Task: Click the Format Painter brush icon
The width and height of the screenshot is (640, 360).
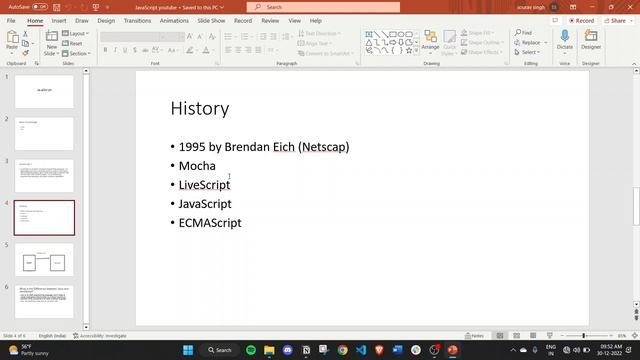Action: (25, 53)
